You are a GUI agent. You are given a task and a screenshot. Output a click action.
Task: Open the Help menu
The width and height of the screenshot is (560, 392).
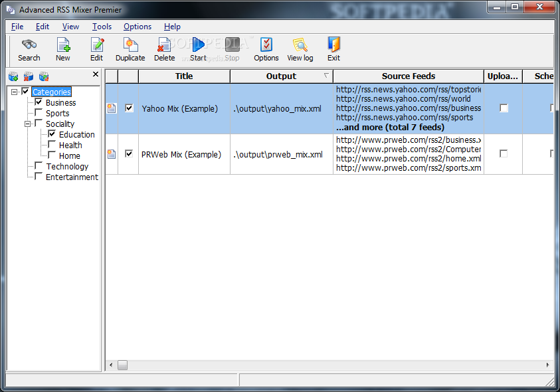point(172,27)
